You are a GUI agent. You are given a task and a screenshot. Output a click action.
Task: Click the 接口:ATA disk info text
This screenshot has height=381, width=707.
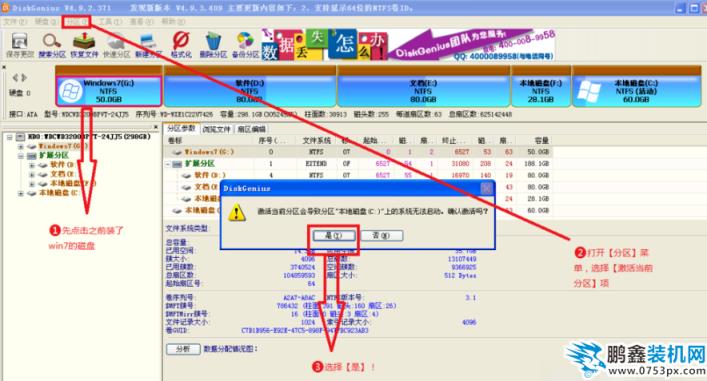click(x=23, y=115)
